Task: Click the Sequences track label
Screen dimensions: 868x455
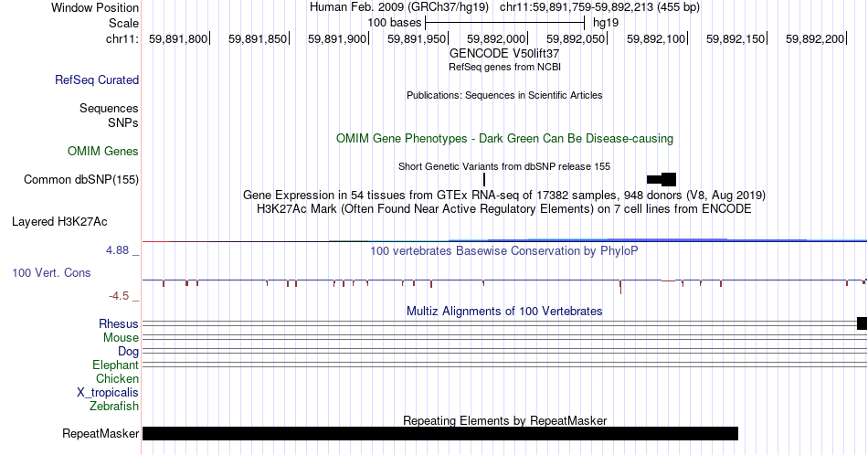Action: coord(109,108)
